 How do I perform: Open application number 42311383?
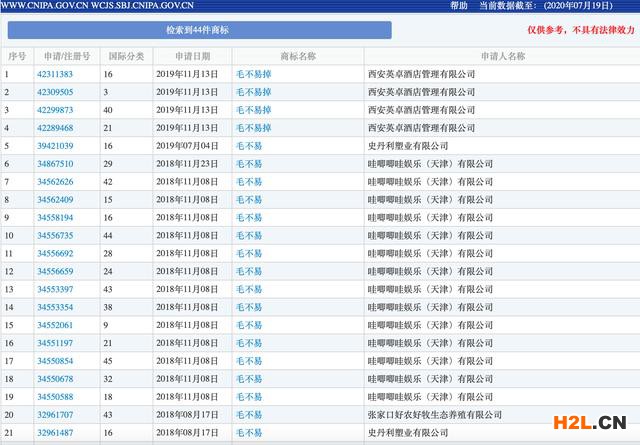pos(55,75)
